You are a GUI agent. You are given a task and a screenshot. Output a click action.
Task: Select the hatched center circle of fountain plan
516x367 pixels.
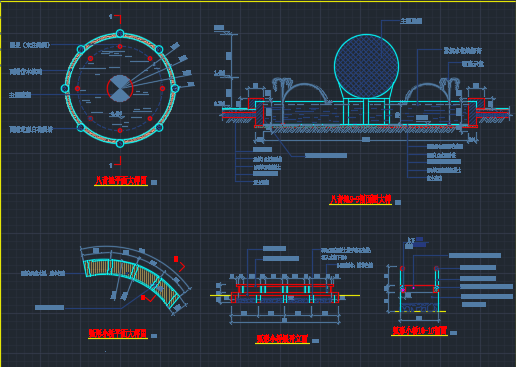(120, 88)
